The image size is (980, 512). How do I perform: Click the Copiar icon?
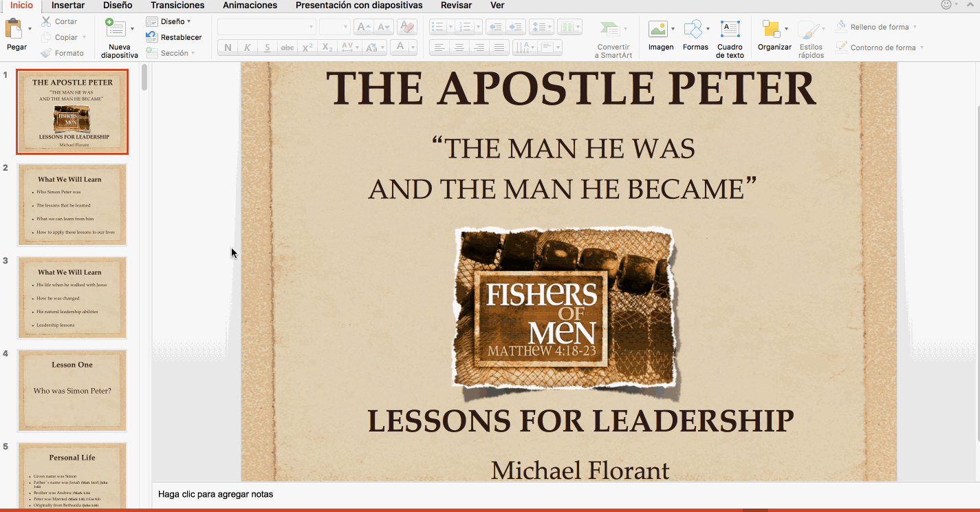point(46,37)
